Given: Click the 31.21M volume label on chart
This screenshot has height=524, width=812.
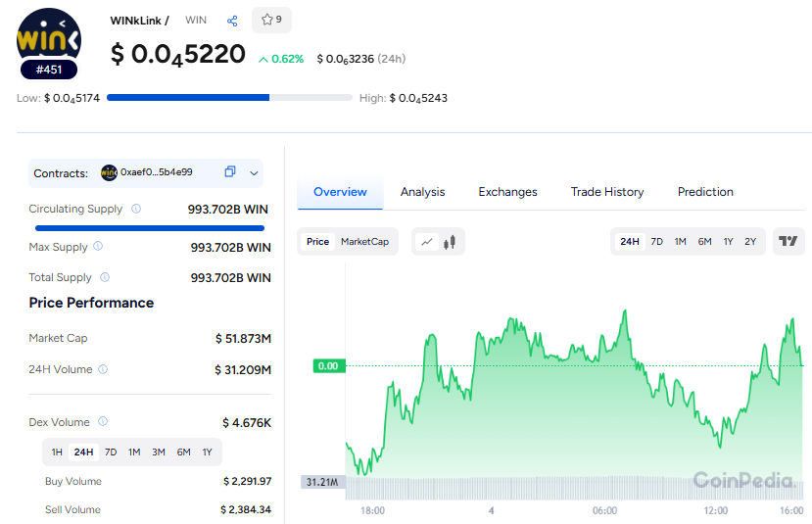Looking at the screenshot, I should [322, 482].
